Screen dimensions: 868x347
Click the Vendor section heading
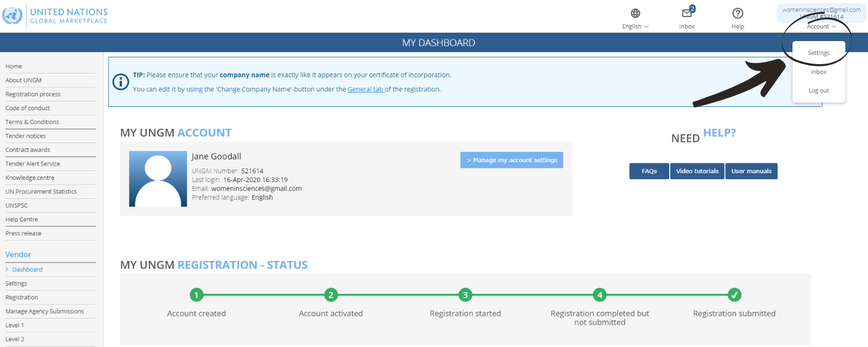click(18, 254)
